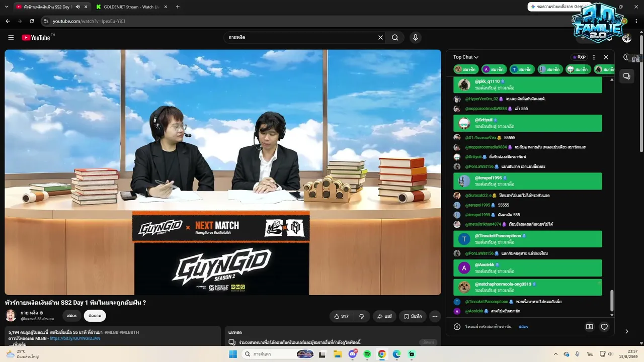Screen dimensions: 644x362
Task: Run search with the magnifier button
Action: tap(395, 37)
